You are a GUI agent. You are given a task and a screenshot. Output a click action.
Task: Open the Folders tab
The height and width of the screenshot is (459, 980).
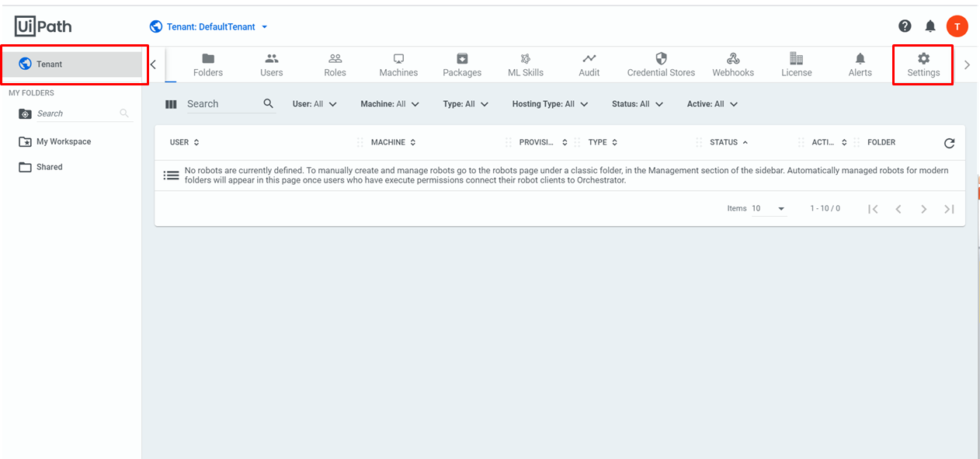click(208, 64)
